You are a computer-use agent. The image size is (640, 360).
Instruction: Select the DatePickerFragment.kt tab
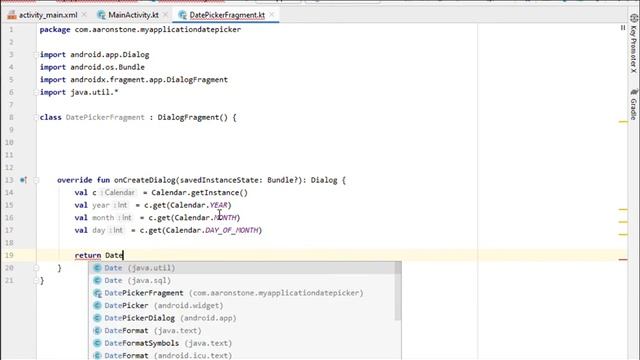click(x=227, y=15)
